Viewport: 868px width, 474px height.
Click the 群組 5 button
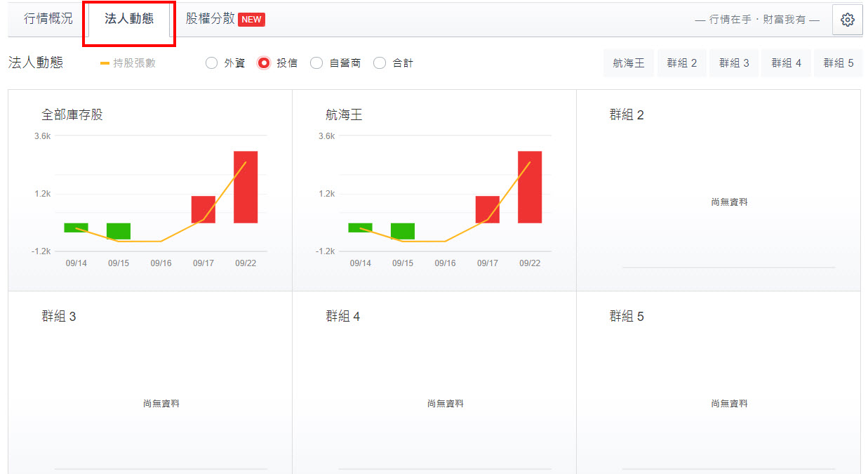[x=839, y=63]
